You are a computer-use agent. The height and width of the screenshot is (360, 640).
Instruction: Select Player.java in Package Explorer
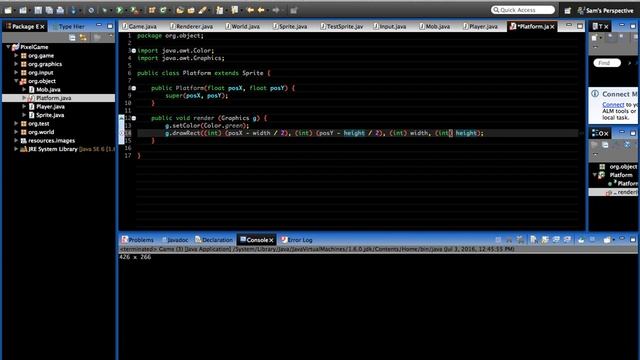(x=50, y=107)
